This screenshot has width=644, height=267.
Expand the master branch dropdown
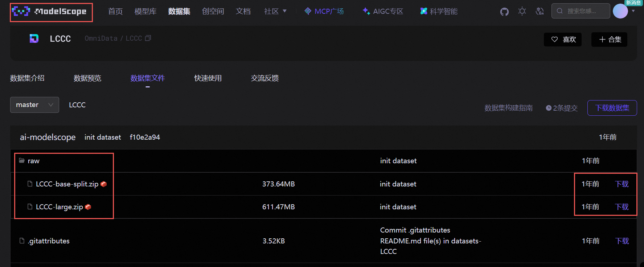point(34,105)
